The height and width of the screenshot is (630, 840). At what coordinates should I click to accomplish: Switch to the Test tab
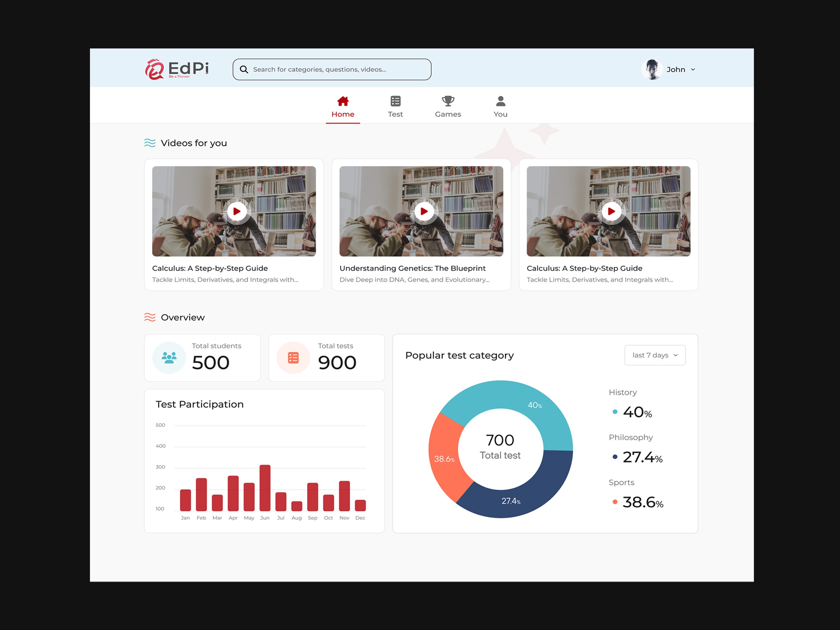tap(395, 114)
